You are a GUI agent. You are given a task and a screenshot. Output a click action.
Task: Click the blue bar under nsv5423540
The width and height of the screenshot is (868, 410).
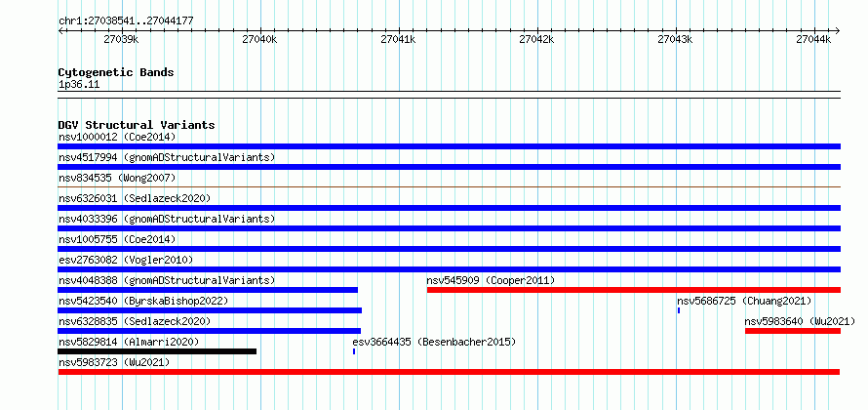click(x=210, y=310)
